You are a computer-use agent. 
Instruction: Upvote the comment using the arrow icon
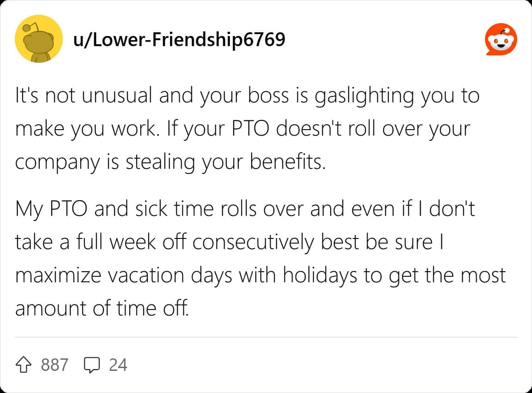click(x=24, y=365)
